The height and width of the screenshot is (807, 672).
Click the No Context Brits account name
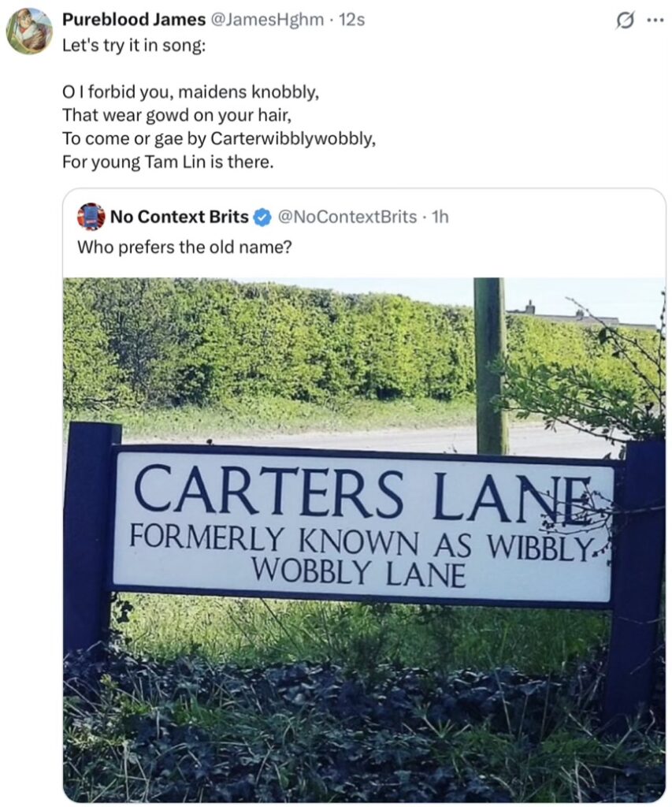click(x=179, y=217)
